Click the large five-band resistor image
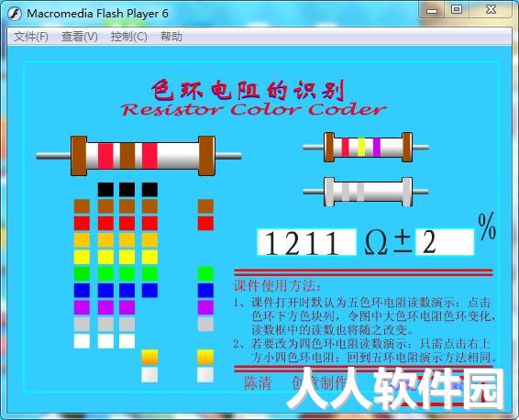Viewport: 519px width, 420px height. (x=139, y=156)
